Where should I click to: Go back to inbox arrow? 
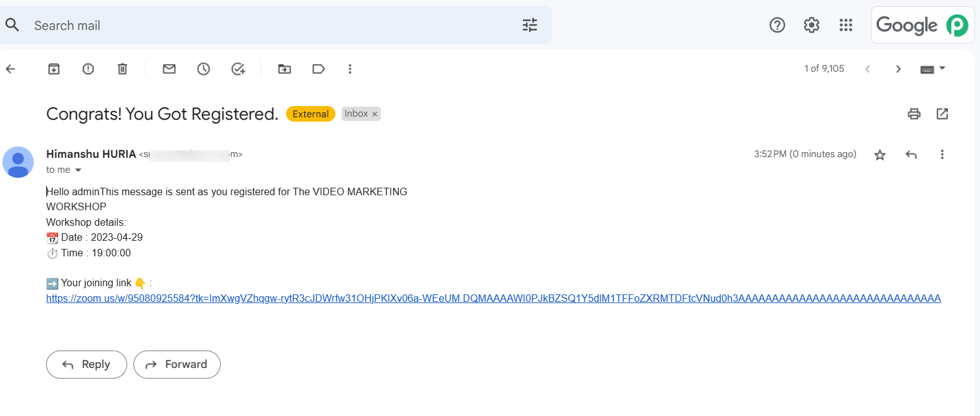[11, 69]
